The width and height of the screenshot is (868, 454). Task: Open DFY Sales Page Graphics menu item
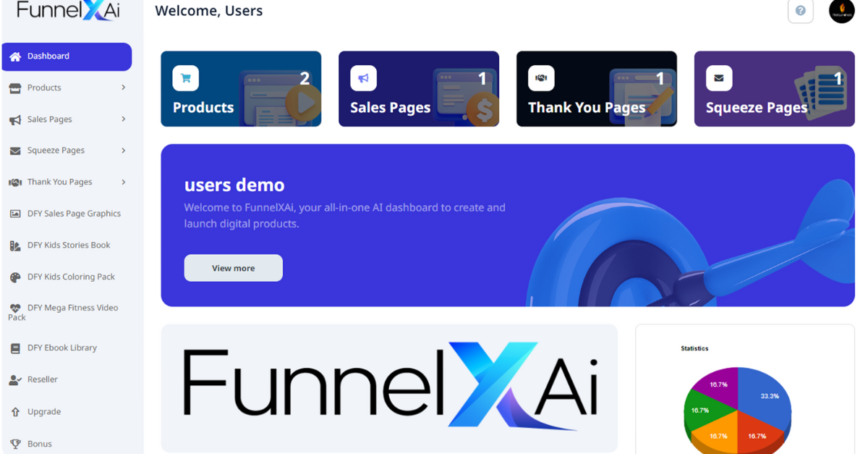coord(67,214)
